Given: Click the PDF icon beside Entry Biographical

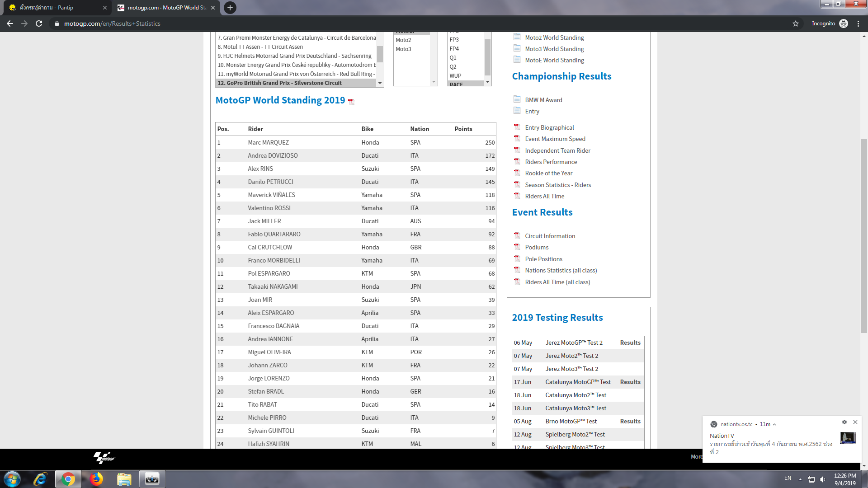Looking at the screenshot, I should click(517, 127).
